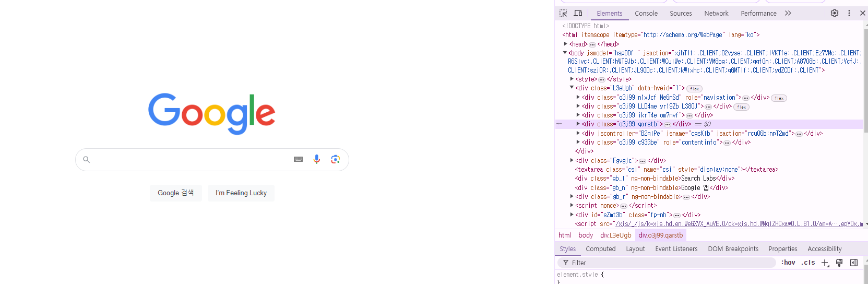Screen dimensions: 868x284
Task: Open the Sources tab
Action: point(681,14)
